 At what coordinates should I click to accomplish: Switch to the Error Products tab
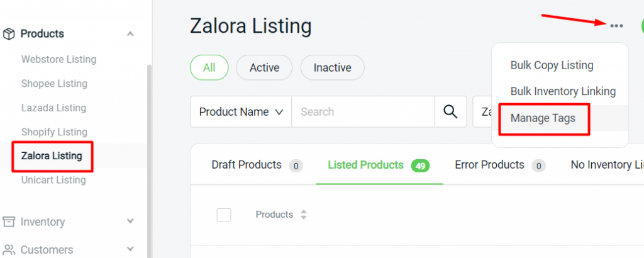(x=489, y=165)
